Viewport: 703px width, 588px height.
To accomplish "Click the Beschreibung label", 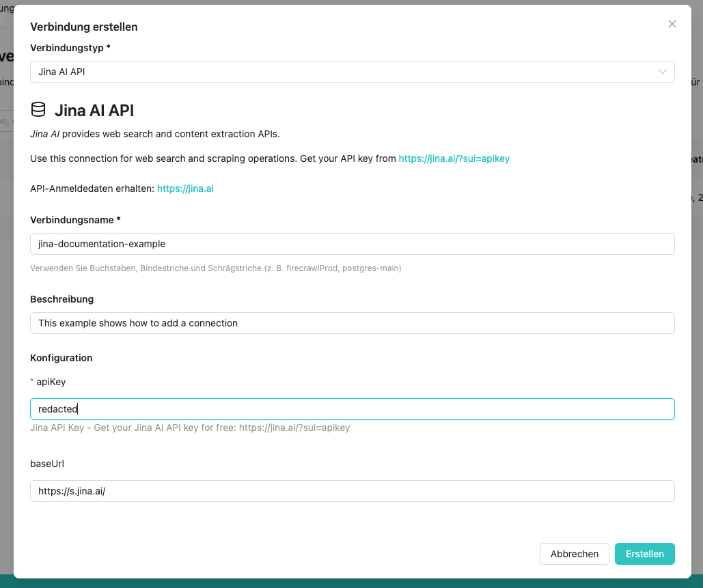I will (x=62, y=299).
